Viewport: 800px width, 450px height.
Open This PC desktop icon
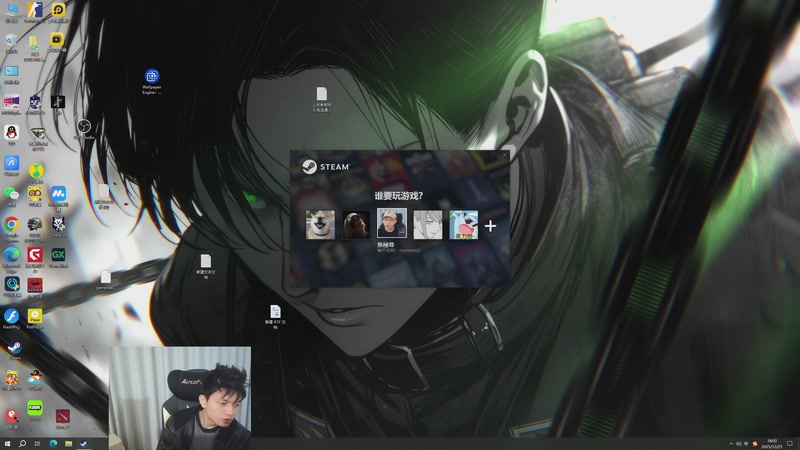click(x=11, y=12)
